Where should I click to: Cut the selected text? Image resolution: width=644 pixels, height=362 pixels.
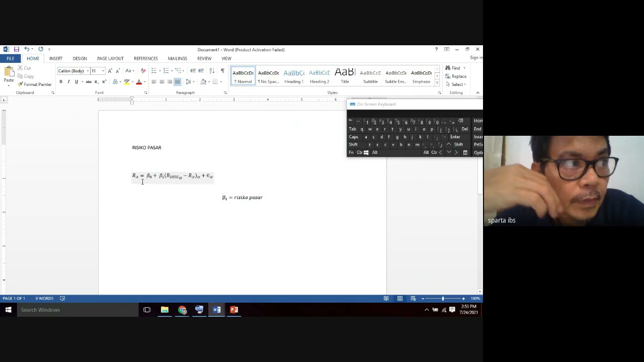[x=25, y=68]
